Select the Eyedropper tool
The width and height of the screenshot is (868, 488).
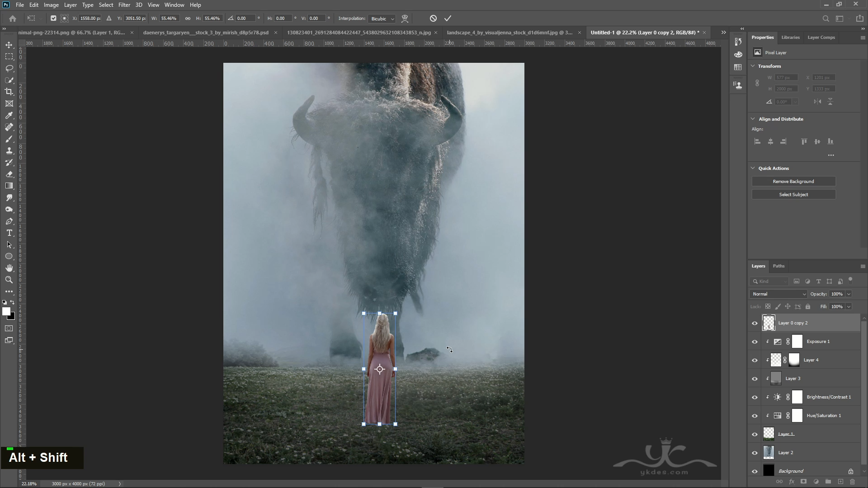point(9,115)
